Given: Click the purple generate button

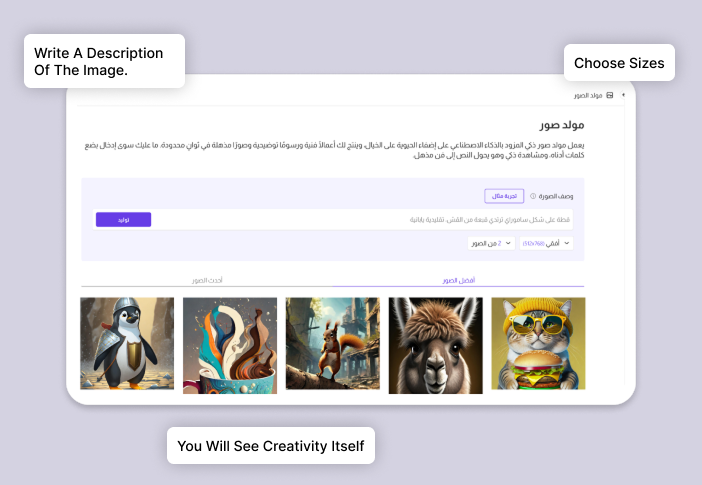Looking at the screenshot, I should click(x=124, y=219).
